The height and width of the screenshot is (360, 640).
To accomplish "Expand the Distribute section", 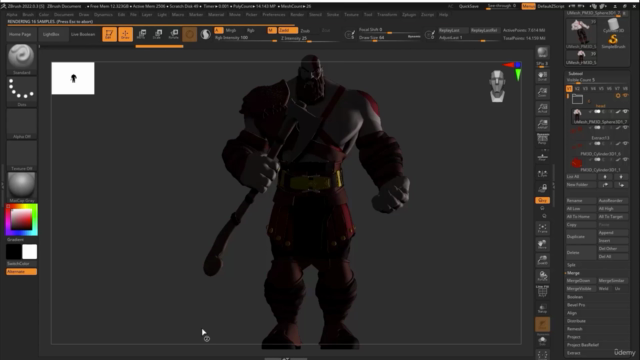I will coord(576,321).
